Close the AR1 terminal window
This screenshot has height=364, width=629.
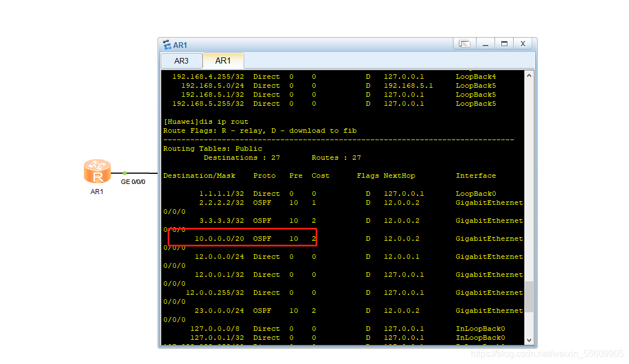523,44
